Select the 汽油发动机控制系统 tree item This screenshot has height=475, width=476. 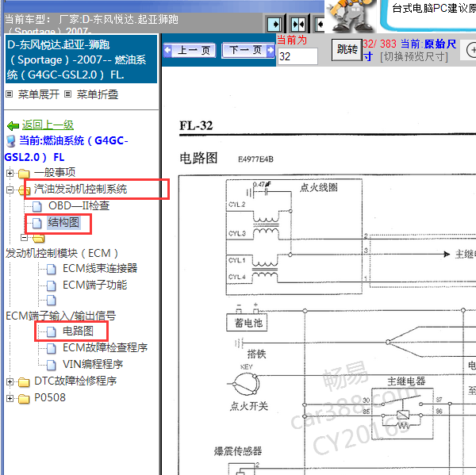pyautogui.click(x=80, y=189)
